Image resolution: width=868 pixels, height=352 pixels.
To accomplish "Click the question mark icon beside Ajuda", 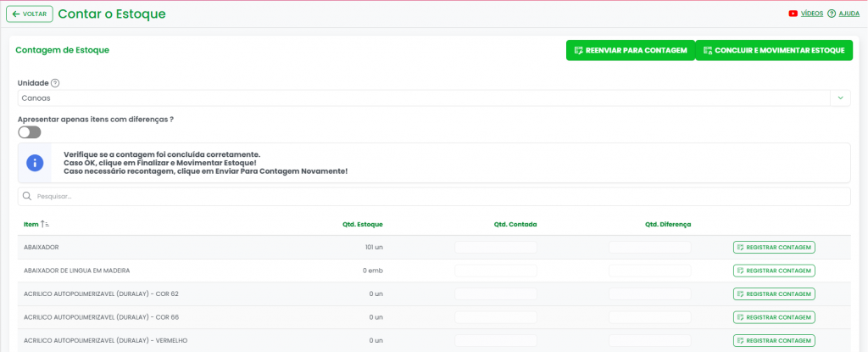I will click(x=832, y=14).
